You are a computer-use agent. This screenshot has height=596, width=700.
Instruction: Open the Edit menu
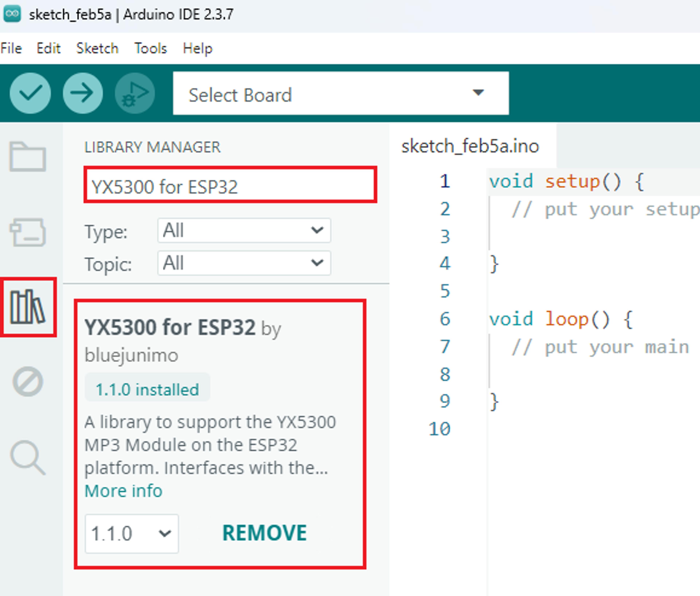pyautogui.click(x=49, y=48)
